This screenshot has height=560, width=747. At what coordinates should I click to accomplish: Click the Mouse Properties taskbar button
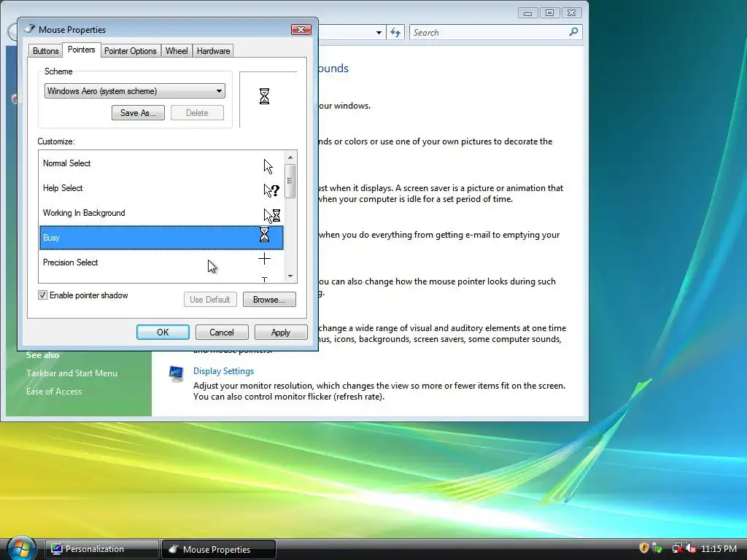(x=219, y=549)
